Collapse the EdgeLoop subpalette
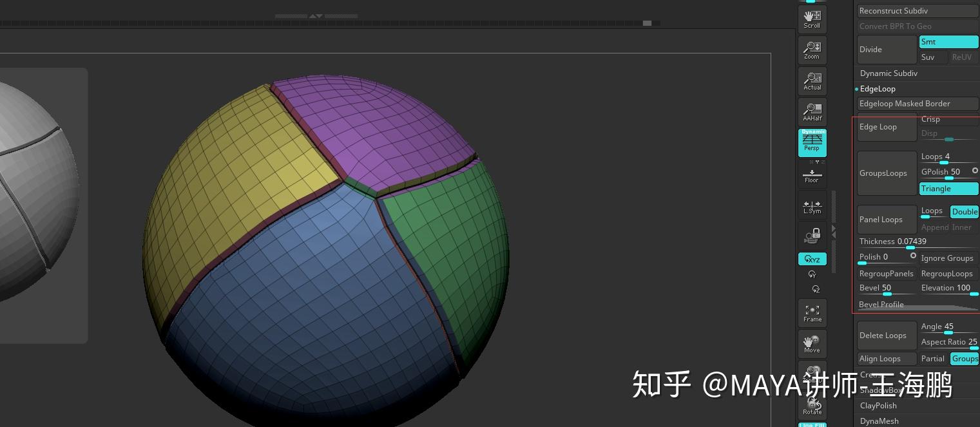 (878, 89)
